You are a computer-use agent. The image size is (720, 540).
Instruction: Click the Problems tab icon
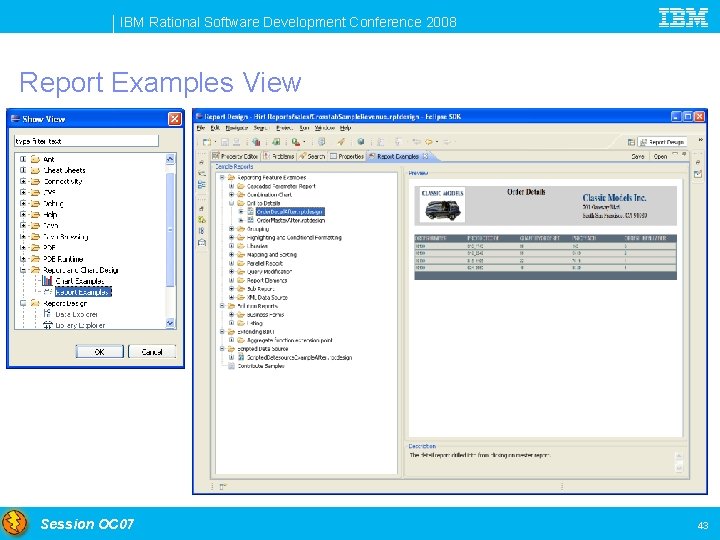(x=267, y=157)
